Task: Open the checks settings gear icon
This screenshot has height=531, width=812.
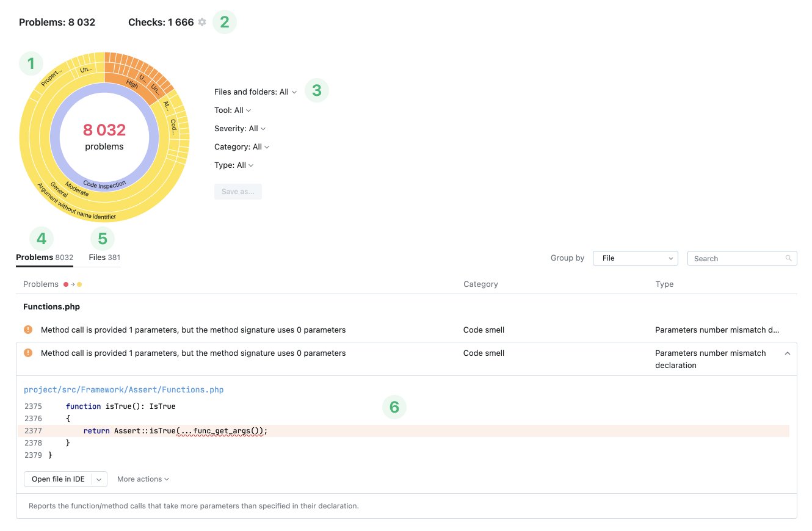Action: [x=201, y=21]
